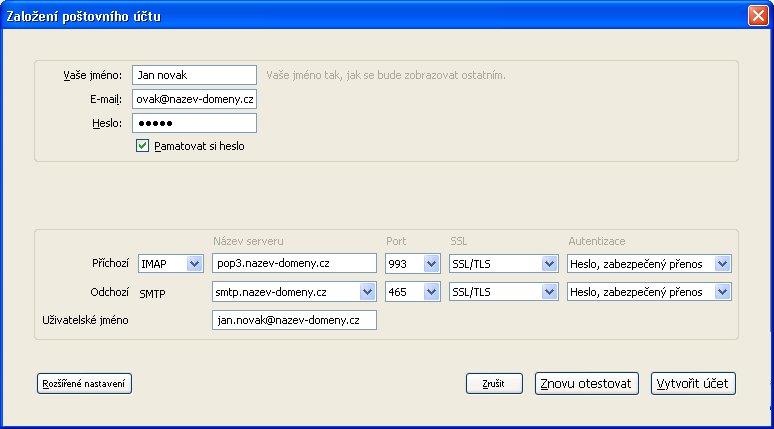Open the incoming SSL/TLS dropdown
Viewport: 774px width, 429px height.
point(548,264)
